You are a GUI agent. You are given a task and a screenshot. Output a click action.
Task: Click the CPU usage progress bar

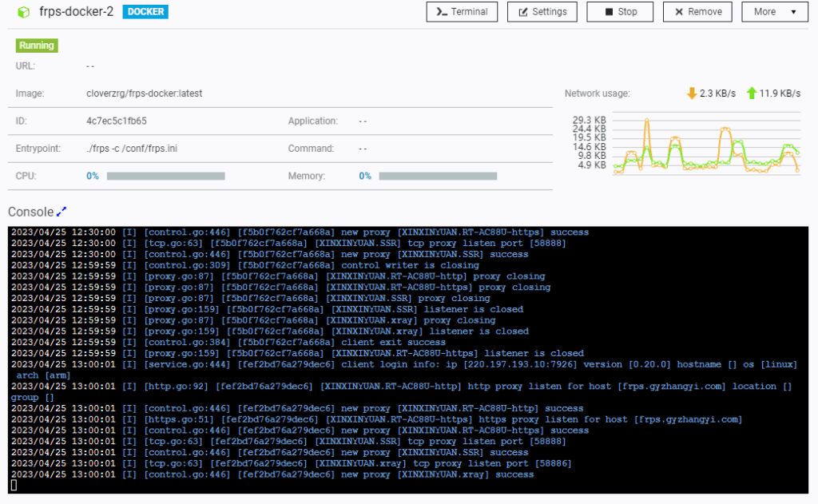click(x=166, y=177)
